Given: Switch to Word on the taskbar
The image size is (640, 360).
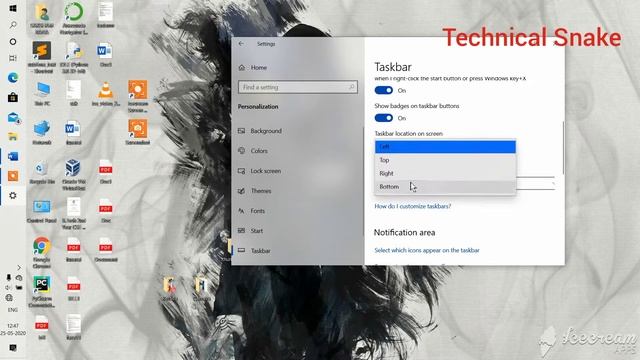Looking at the screenshot, I should 13,156.
